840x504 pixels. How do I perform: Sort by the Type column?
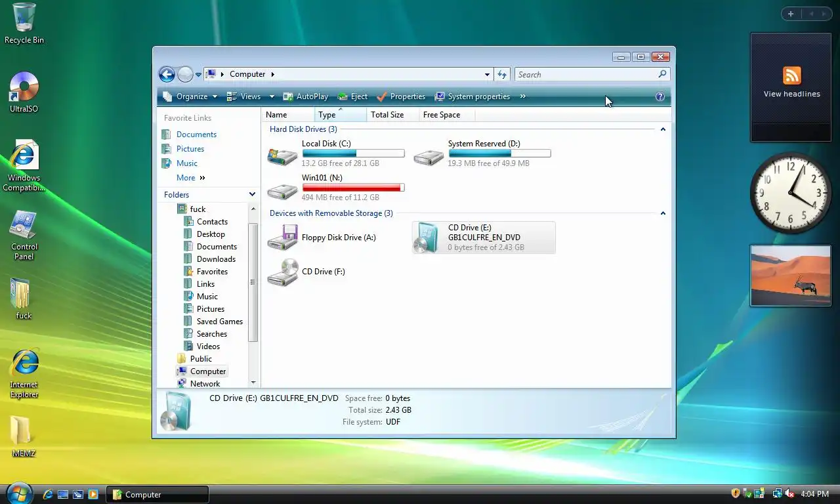[340, 115]
